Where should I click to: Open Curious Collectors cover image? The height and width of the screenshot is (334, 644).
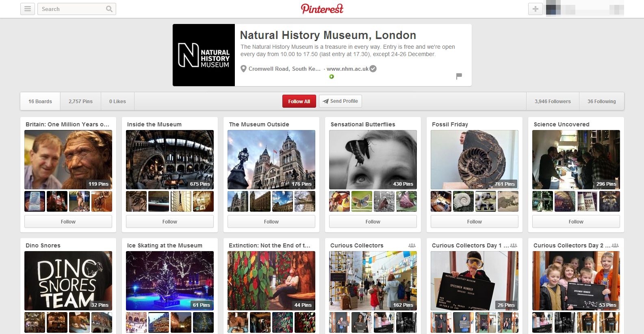(x=373, y=281)
